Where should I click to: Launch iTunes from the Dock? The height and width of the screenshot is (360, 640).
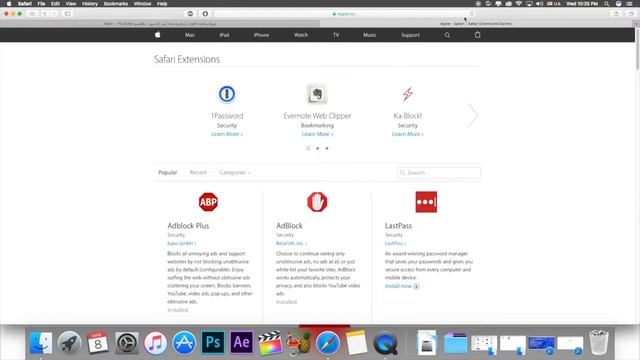coord(155,342)
